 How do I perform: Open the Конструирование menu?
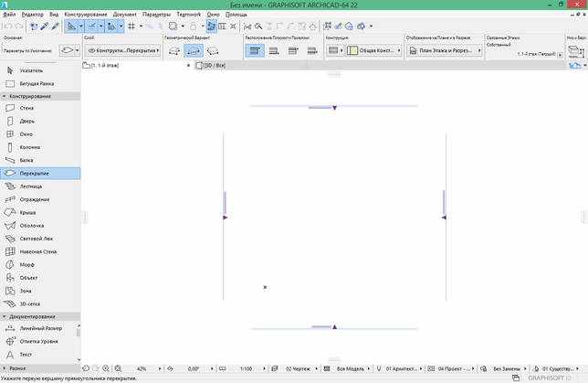click(86, 15)
